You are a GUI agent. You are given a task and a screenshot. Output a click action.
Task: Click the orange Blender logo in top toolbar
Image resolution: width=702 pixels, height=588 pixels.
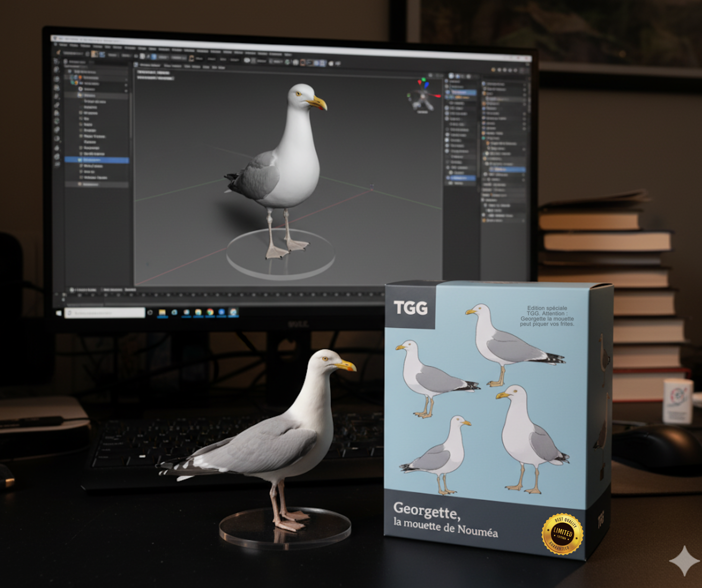58,52
